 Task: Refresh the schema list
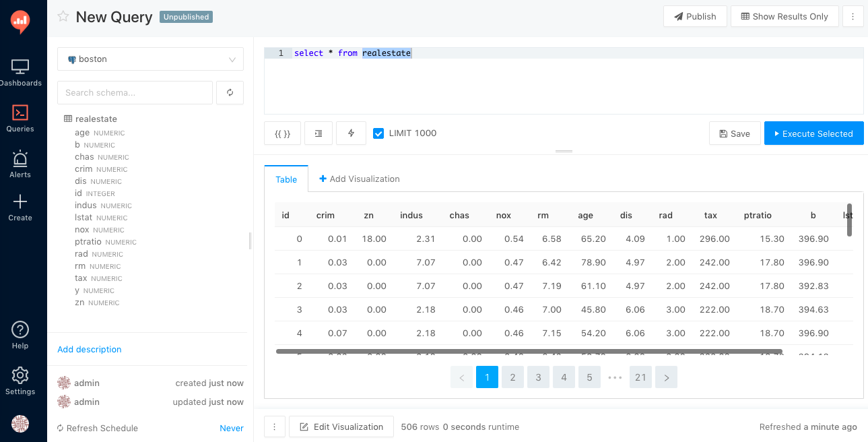tap(230, 92)
